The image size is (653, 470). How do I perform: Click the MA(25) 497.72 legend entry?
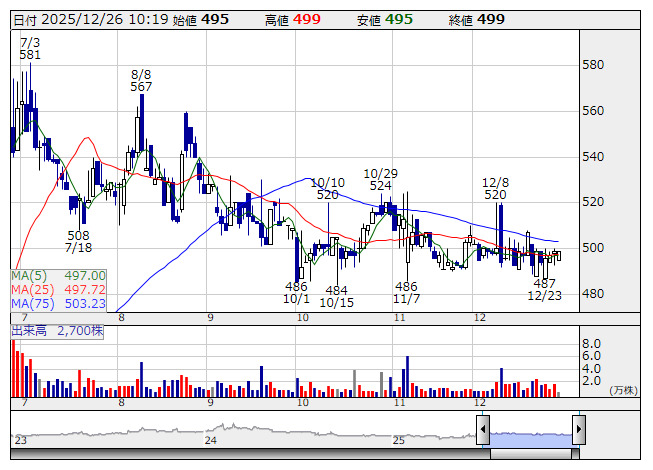(58, 289)
